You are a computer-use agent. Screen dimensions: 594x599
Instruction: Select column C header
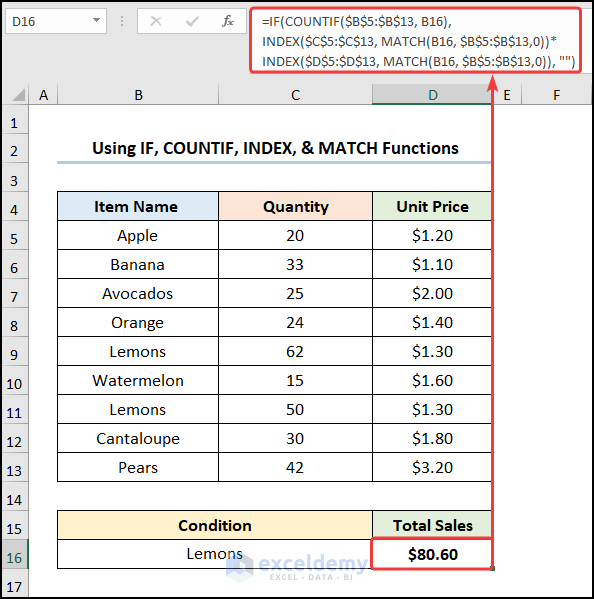(x=295, y=95)
